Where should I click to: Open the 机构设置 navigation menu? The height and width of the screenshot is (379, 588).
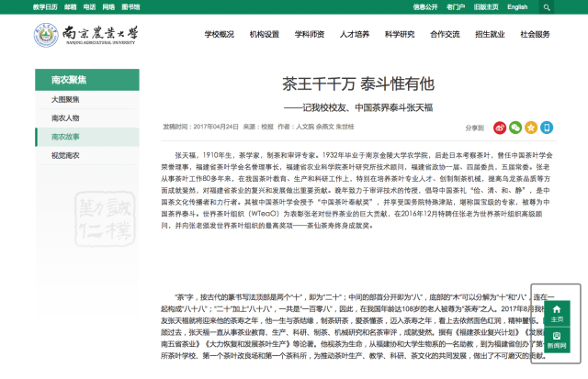tap(265, 34)
